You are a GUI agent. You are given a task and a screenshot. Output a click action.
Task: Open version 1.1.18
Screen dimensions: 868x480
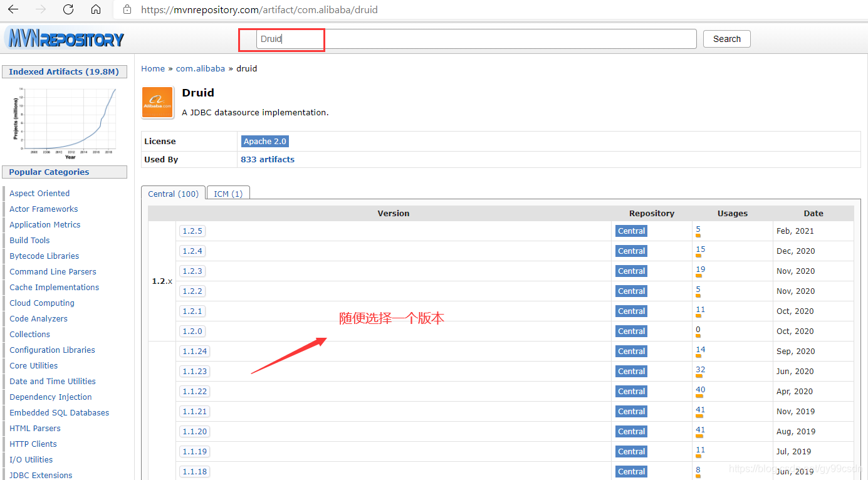(195, 472)
